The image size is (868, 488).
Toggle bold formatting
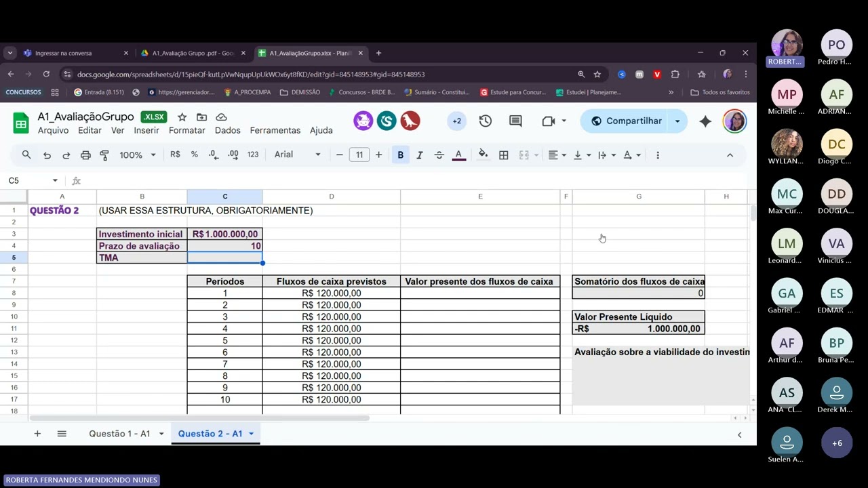(401, 155)
